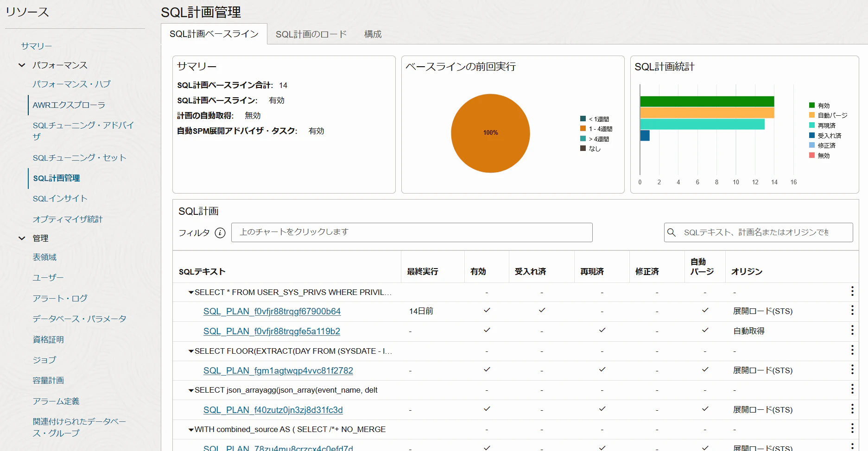Open actions menu for SELECT * FROM USER_SYS_PRIVS row
The width and height of the screenshot is (868, 451).
pos(852,291)
